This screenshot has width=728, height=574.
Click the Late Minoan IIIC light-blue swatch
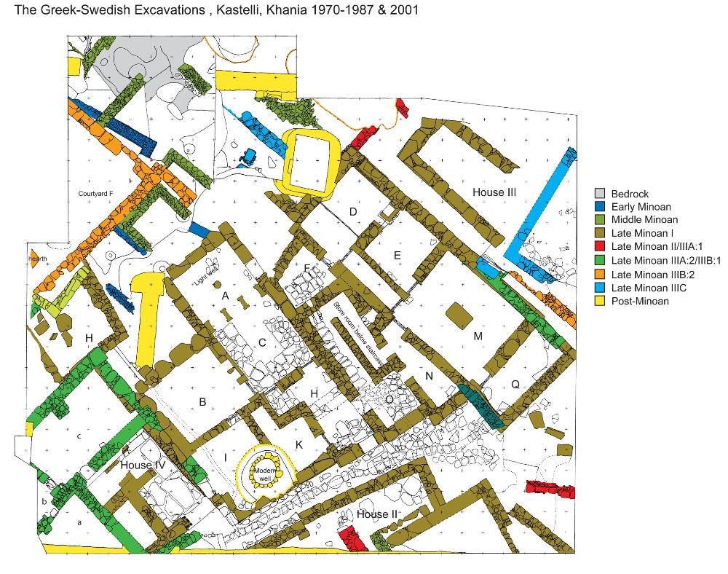point(601,288)
